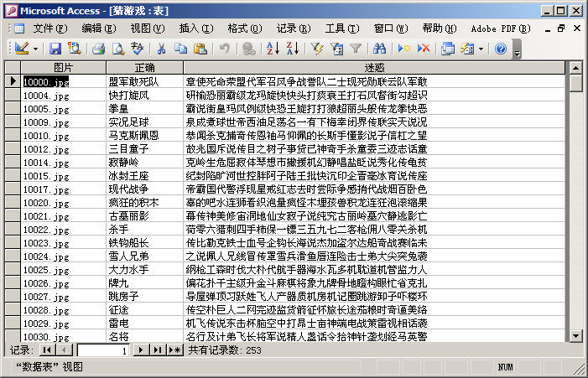588x378 pixels.
Task: Click the vertical scrollbar down arrow
Action: pos(575,335)
